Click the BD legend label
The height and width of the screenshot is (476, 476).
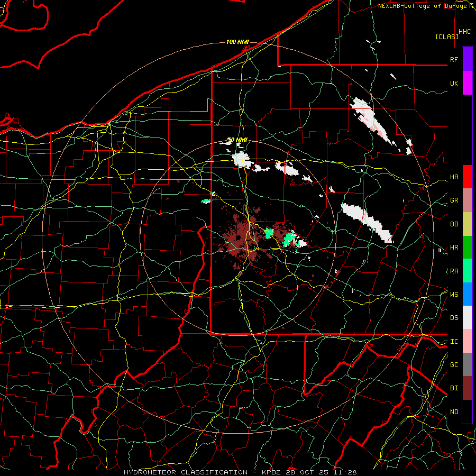pos(454,224)
